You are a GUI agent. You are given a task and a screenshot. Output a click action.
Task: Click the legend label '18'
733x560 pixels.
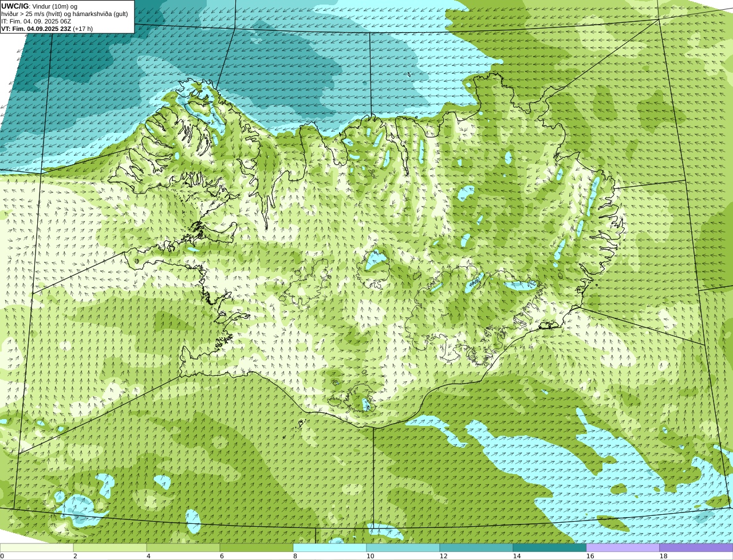coord(663,556)
